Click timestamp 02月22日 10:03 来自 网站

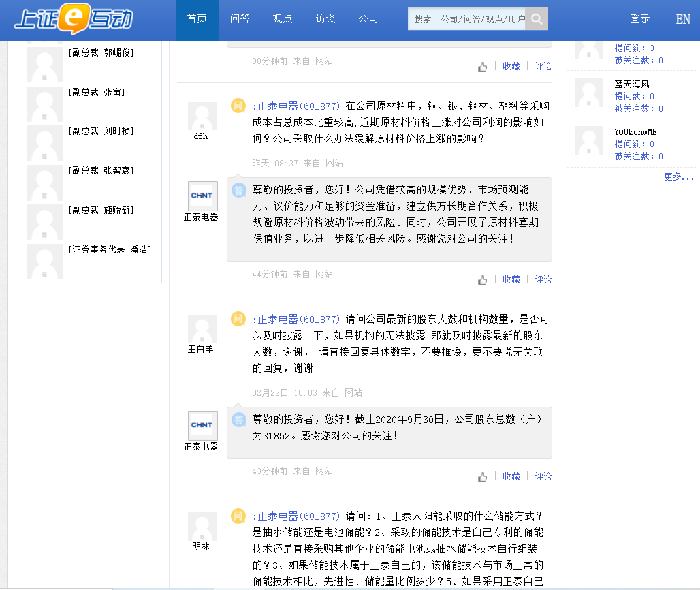(307, 393)
